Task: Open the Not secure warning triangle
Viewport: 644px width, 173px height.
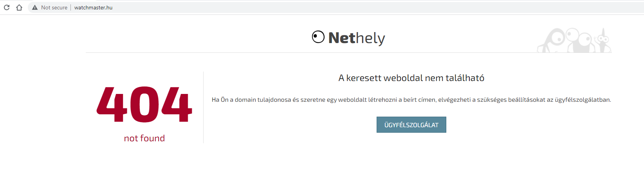Action: coord(35,7)
